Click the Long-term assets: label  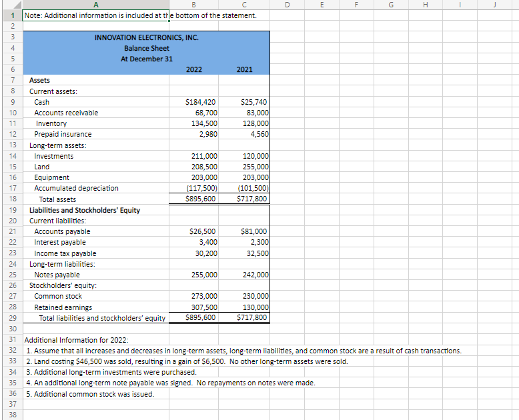(58, 145)
